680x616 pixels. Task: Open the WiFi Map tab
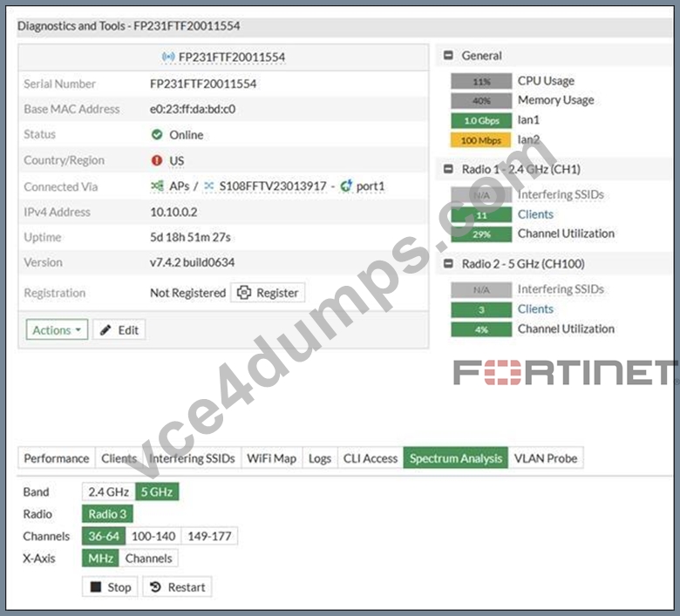(x=271, y=457)
